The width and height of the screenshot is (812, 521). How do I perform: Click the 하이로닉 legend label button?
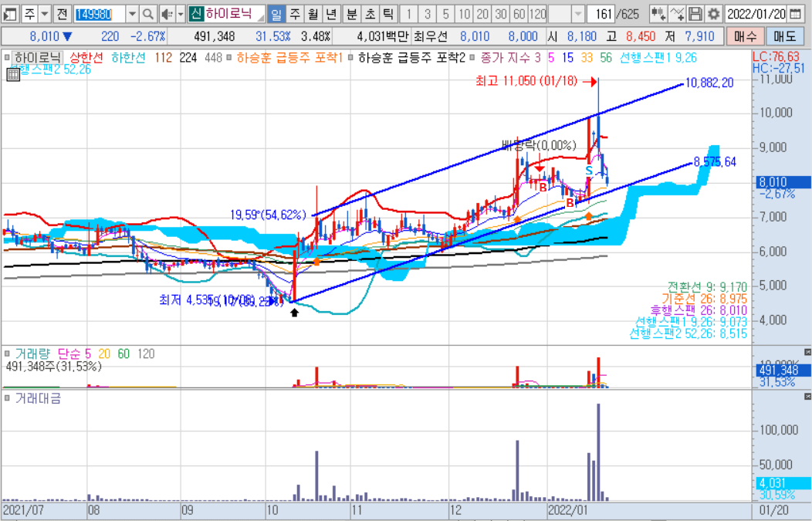click(37, 57)
